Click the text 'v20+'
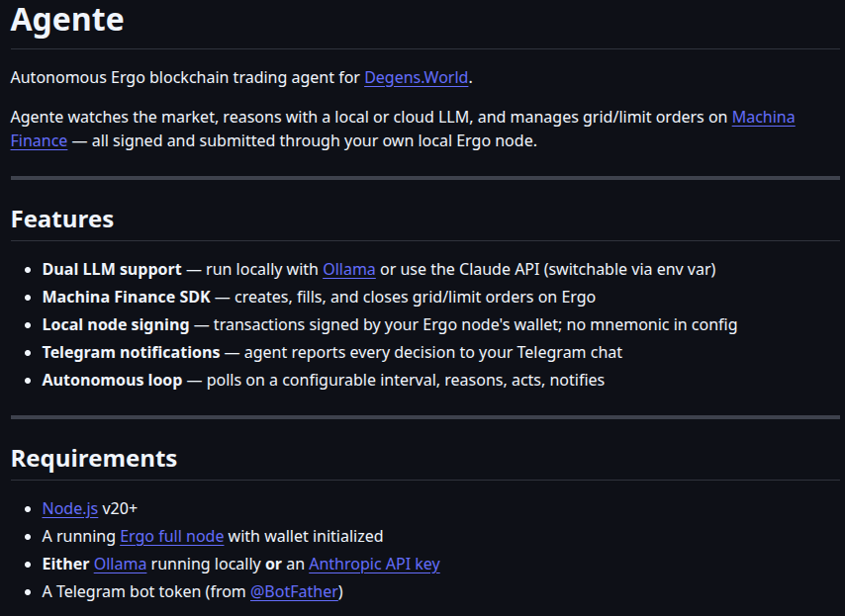Image resolution: width=845 pixels, height=616 pixels. [x=120, y=508]
